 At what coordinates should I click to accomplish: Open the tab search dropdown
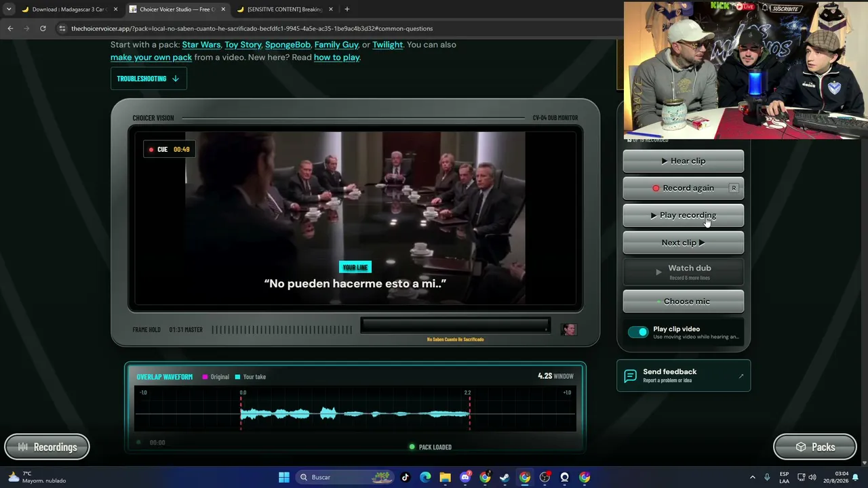[x=8, y=9]
